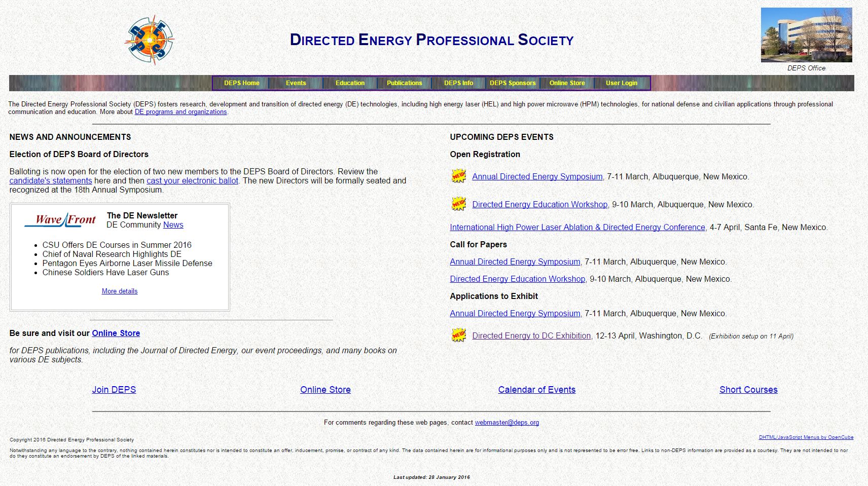Click the Election of DEPS Board of Directors heading
This screenshot has height=486, width=868.
(79, 155)
